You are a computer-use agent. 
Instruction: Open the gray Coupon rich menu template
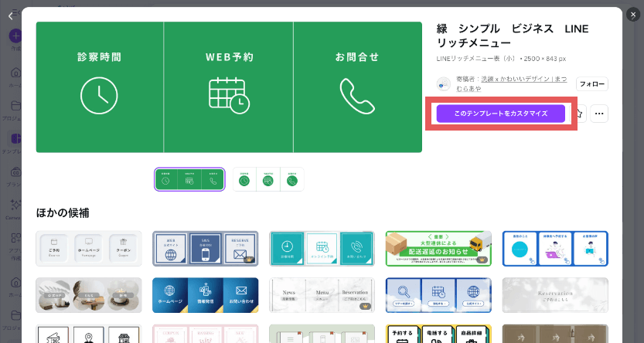click(x=89, y=248)
